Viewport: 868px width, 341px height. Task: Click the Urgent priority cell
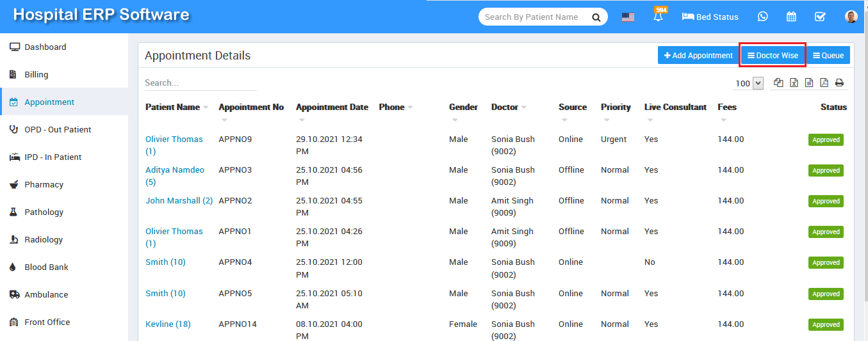pyautogui.click(x=614, y=139)
